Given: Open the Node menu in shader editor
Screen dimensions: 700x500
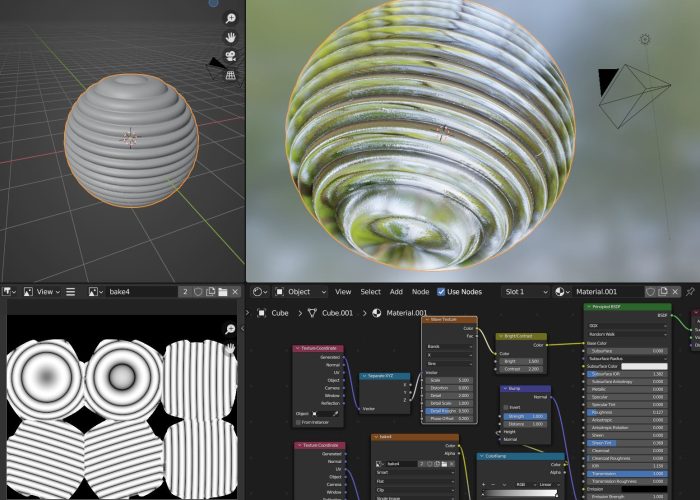Looking at the screenshot, I should tap(421, 292).
